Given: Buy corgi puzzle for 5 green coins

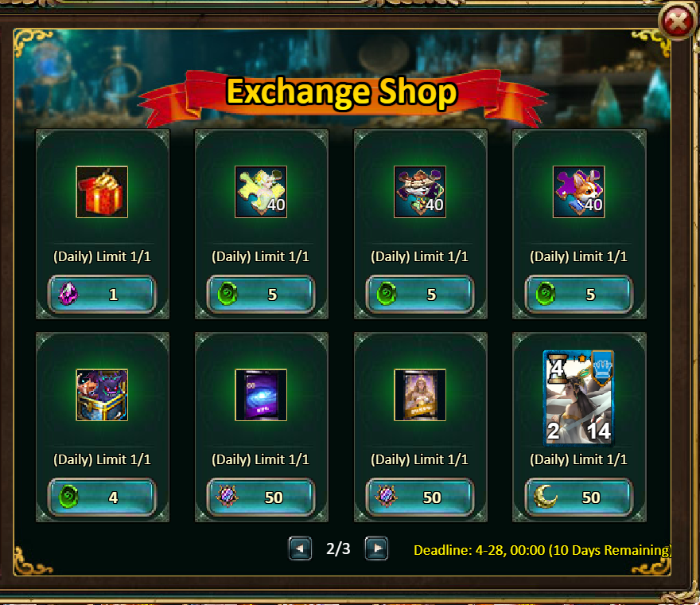Looking at the screenshot, I should pos(578,294).
